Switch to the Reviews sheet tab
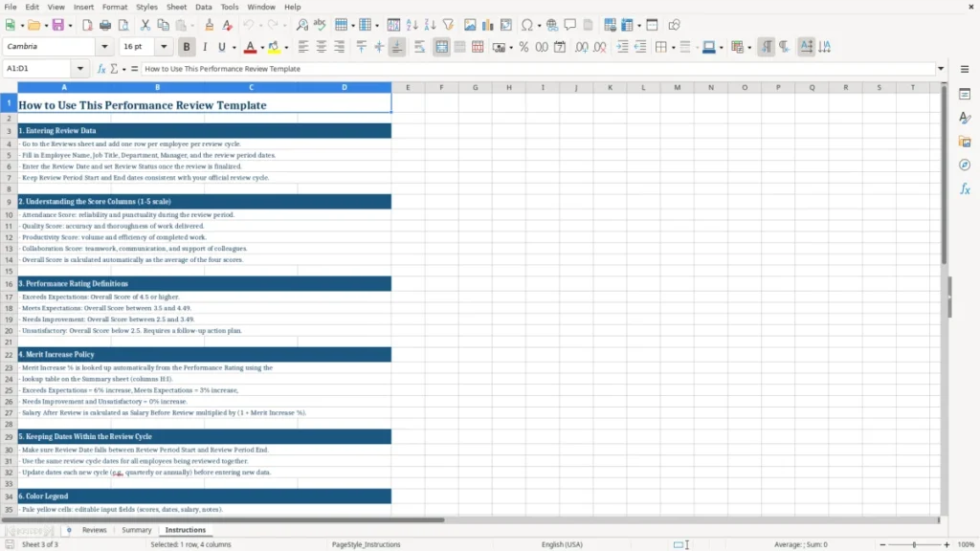 pos(95,530)
